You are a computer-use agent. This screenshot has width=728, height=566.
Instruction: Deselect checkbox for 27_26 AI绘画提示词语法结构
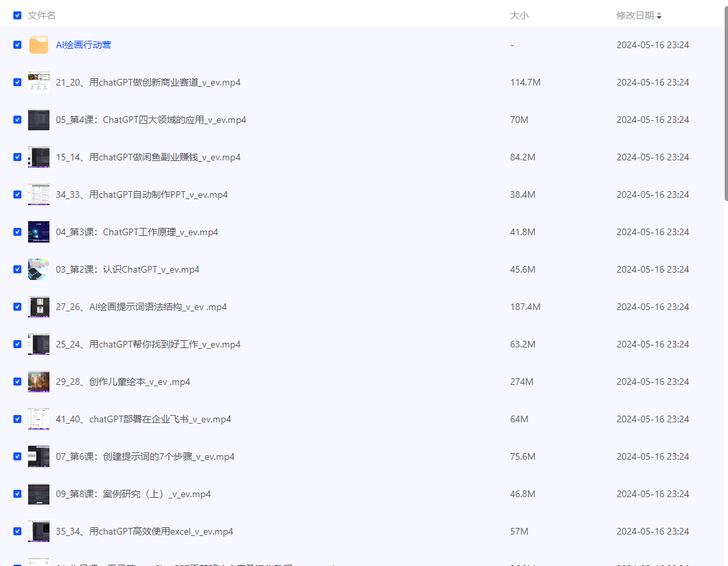[17, 307]
